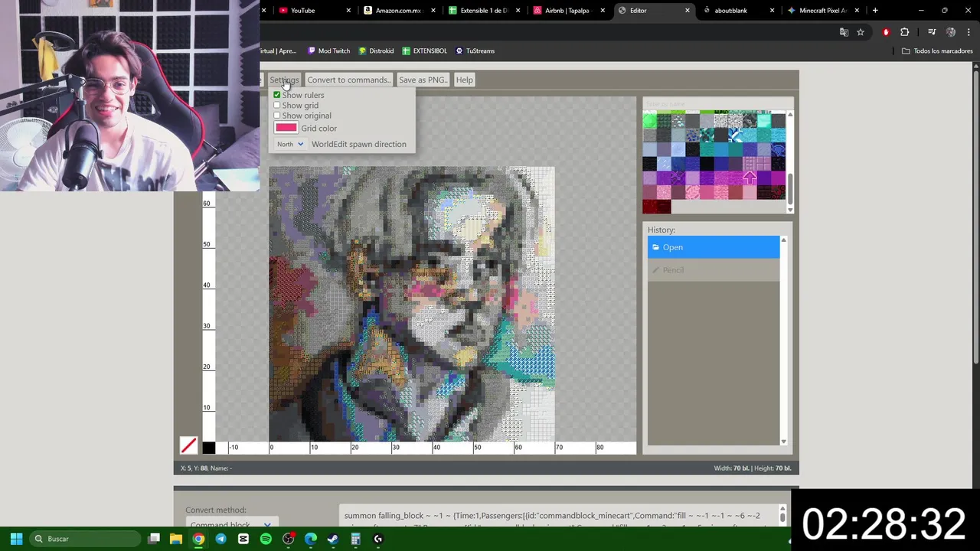Uncheck the Show rulers checkbox
The width and height of the screenshot is (980, 551).
[x=277, y=95]
